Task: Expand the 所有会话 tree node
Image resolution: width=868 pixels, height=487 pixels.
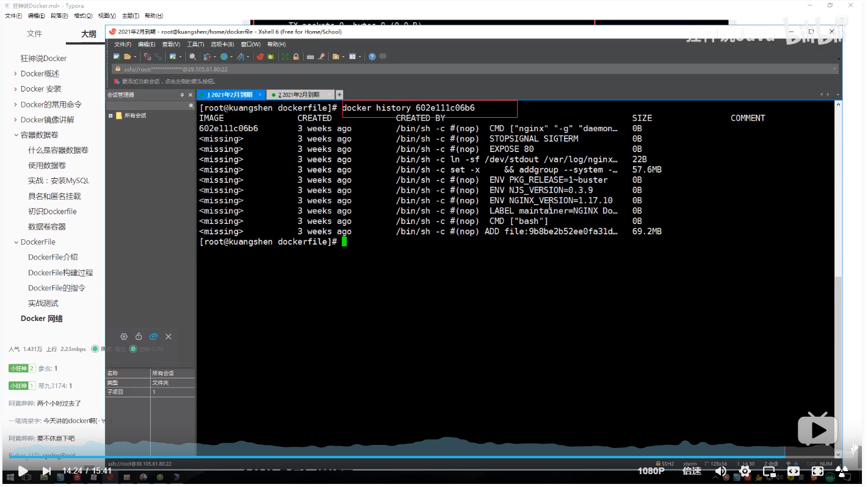Action: pyautogui.click(x=110, y=115)
